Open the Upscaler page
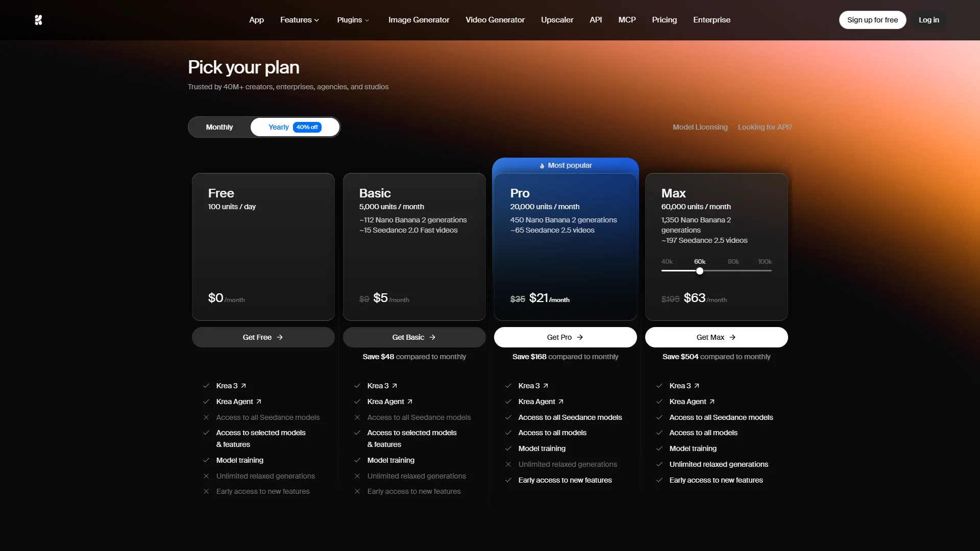The height and width of the screenshot is (551, 980). pyautogui.click(x=557, y=20)
